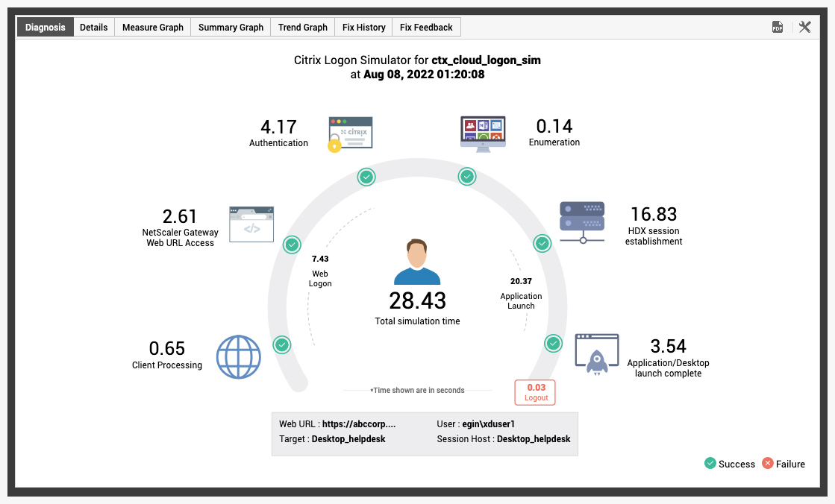Image resolution: width=835 pixels, height=504 pixels.
Task: Click the Enumeration label
Action: [554, 142]
